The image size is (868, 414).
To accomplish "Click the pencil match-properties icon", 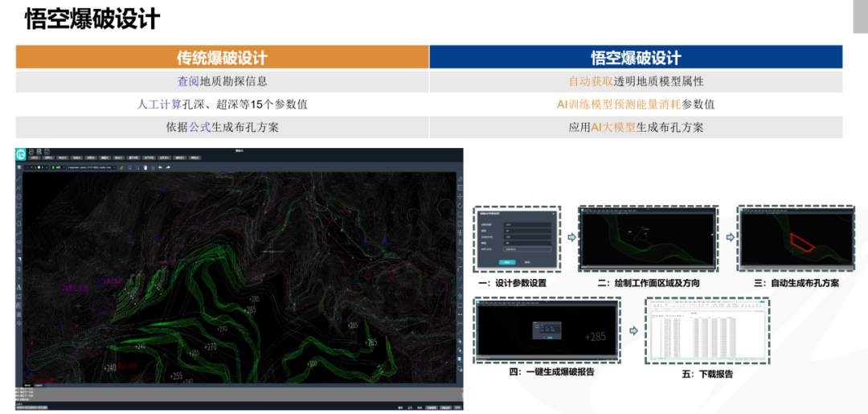I will (122, 167).
